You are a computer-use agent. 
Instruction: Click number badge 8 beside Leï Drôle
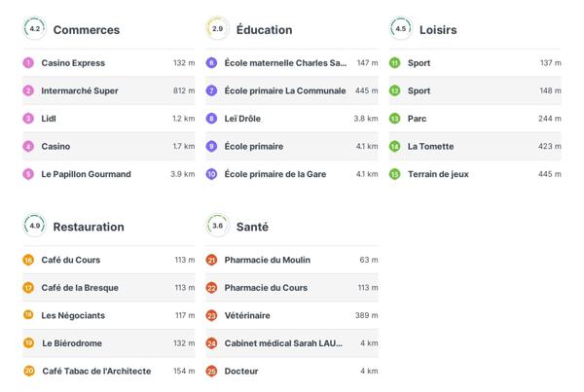(211, 119)
